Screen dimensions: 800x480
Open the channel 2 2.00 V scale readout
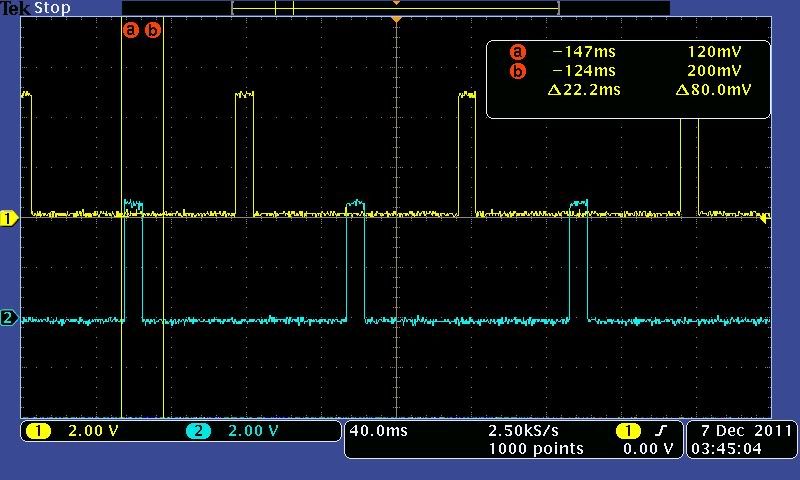click(250, 431)
